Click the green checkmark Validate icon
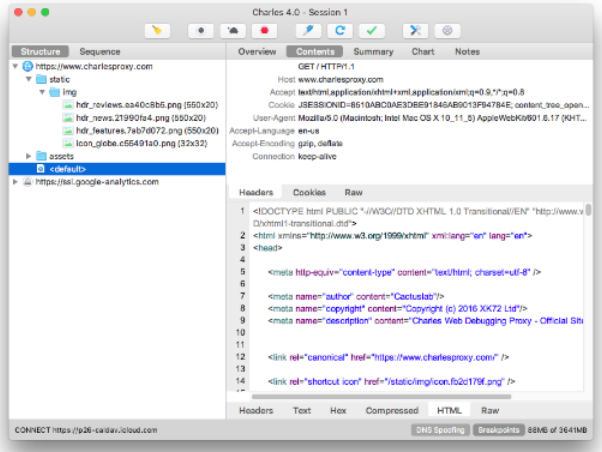The width and height of the screenshot is (602, 452). point(372,31)
